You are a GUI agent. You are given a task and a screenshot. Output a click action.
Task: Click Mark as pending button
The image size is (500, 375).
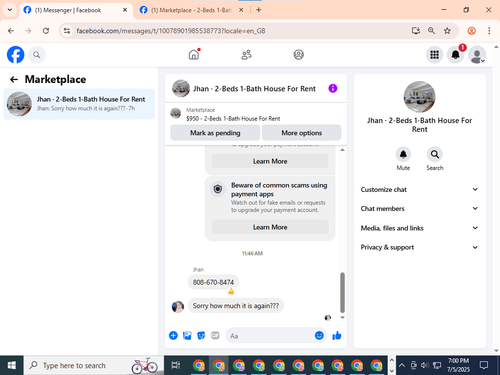coord(215,133)
